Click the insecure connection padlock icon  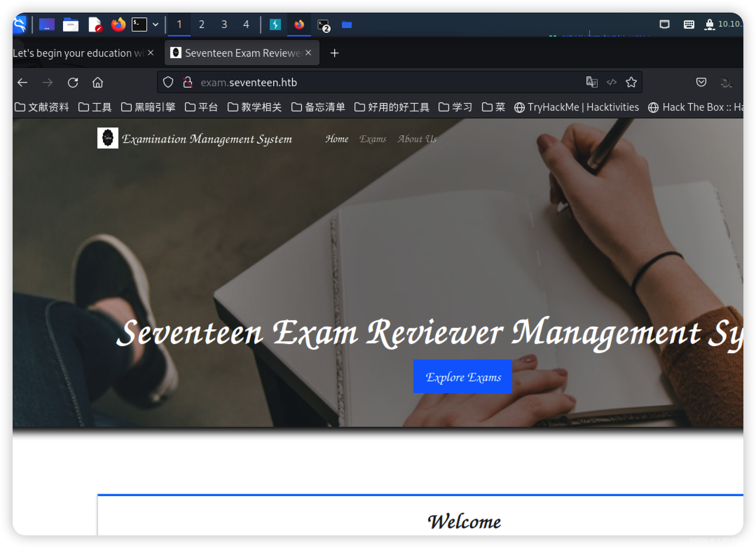[x=188, y=82]
